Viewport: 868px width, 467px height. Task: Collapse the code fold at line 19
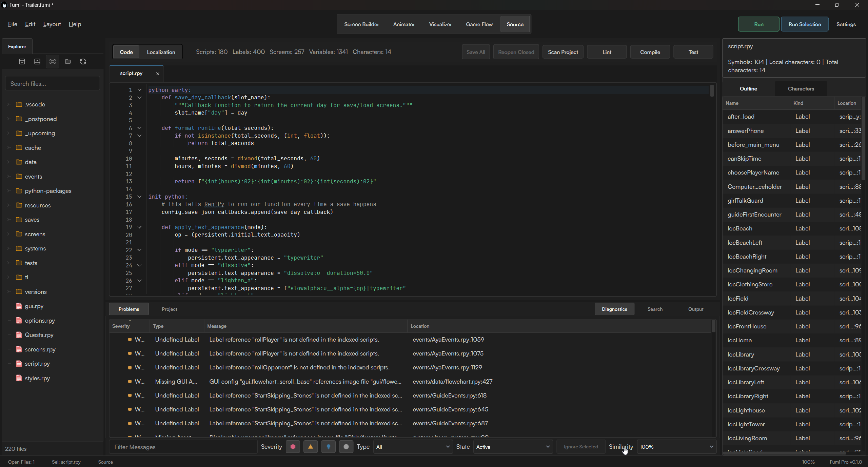click(x=139, y=227)
